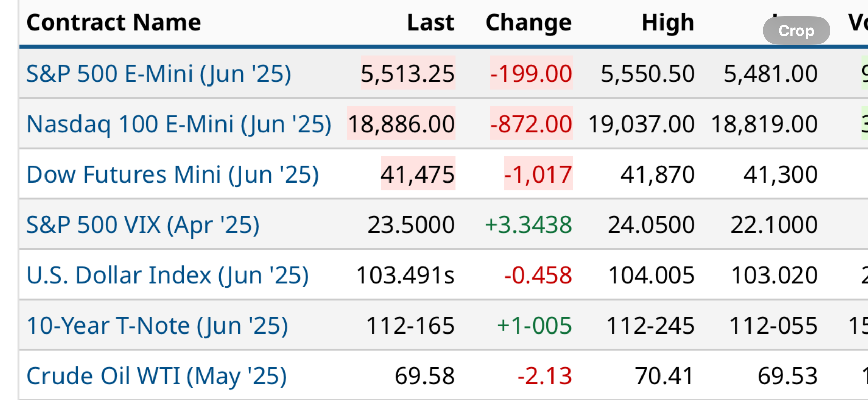Click the S&P 500 E-Mini last price 5,513.25

408,74
